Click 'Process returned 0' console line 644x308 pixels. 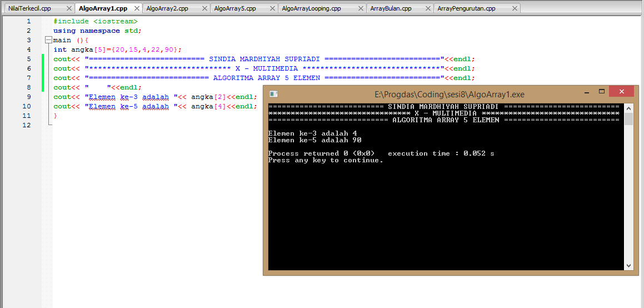click(381, 153)
